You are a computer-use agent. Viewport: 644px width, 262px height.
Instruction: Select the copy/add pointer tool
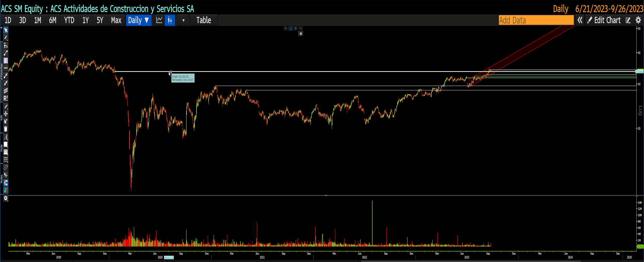point(6,121)
